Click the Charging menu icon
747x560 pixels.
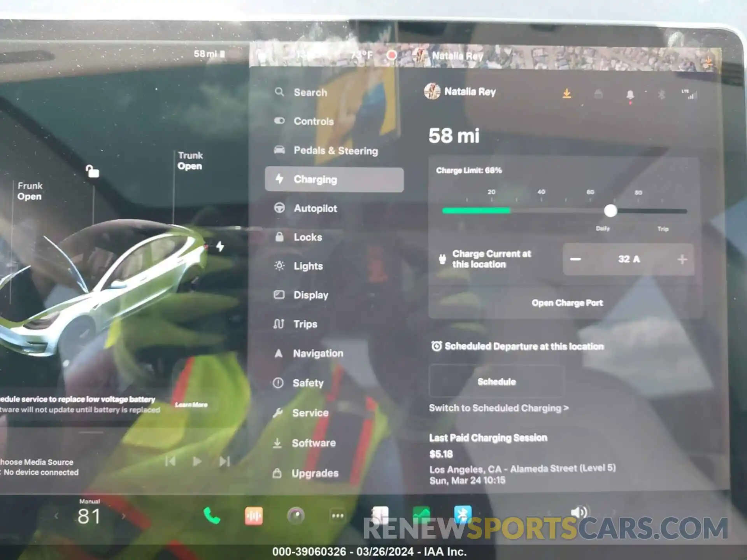pyautogui.click(x=280, y=179)
